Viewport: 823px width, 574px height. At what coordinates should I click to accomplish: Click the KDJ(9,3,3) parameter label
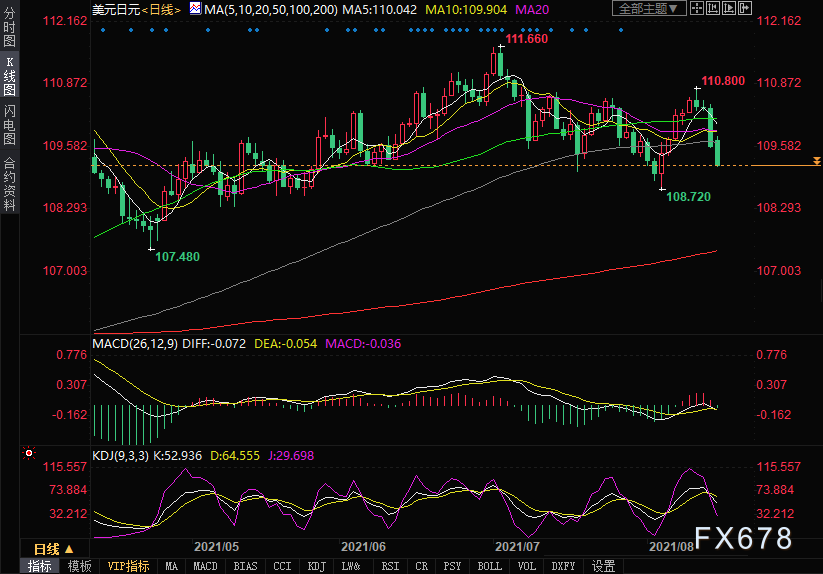[x=120, y=455]
